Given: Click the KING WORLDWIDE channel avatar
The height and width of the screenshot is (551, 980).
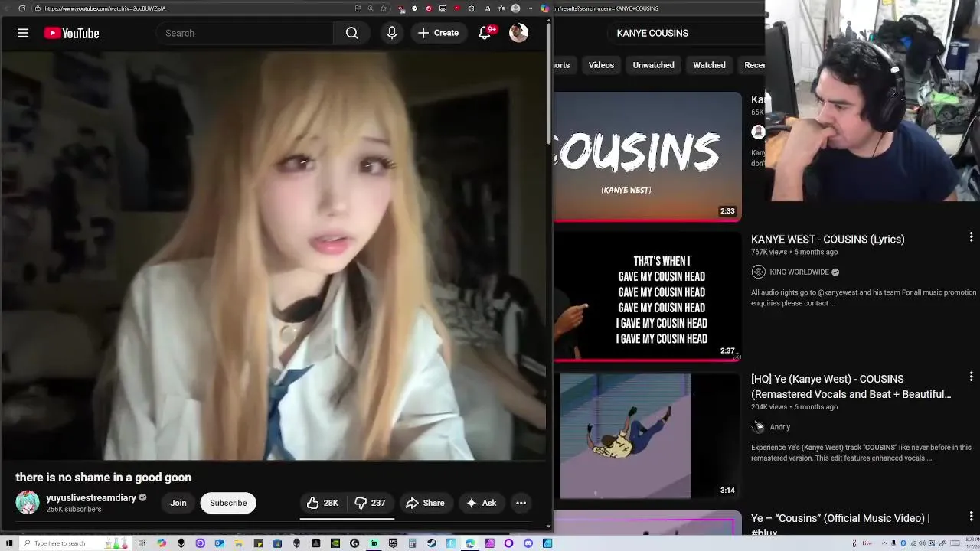Looking at the screenshot, I should (758, 272).
